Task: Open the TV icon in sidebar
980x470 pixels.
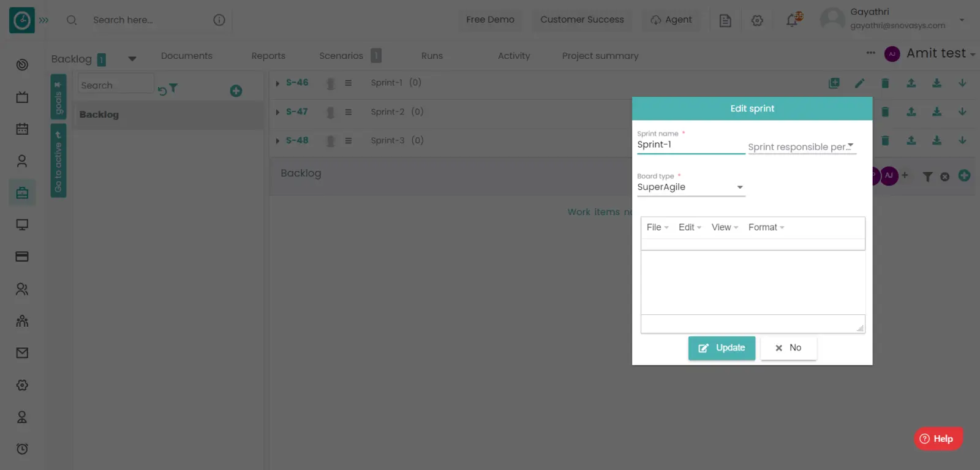Action: pos(22,97)
